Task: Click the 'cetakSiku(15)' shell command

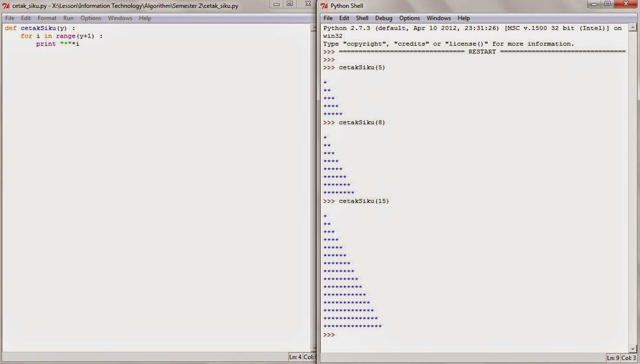Action: click(364, 201)
